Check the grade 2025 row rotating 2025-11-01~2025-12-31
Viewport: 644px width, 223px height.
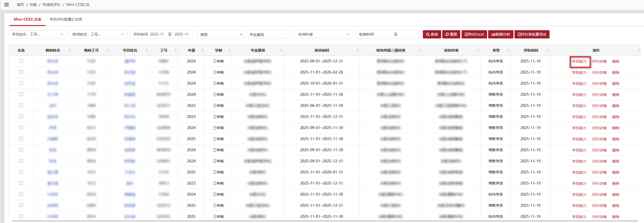(x=21, y=205)
